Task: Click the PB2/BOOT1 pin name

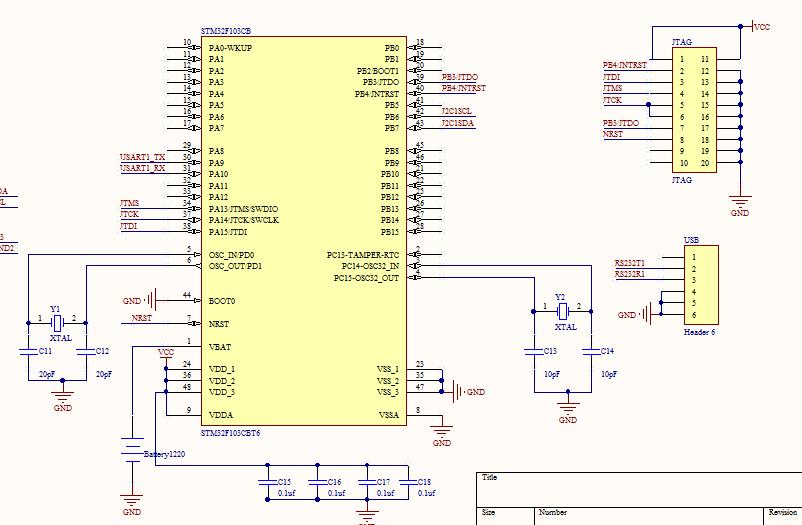Action: 377,71
